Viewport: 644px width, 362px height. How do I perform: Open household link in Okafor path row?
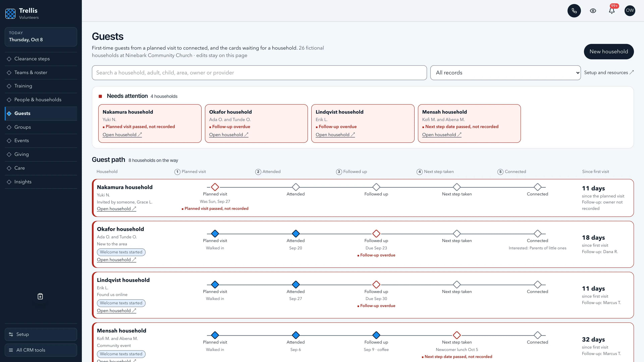coord(116,260)
